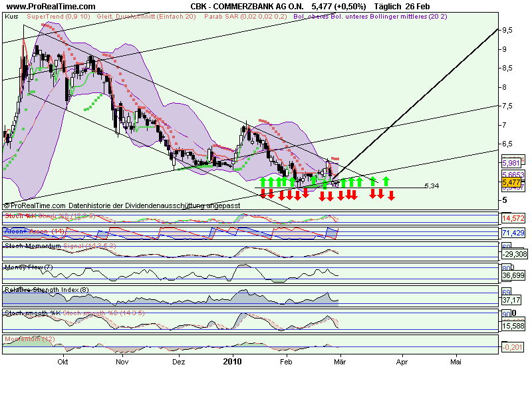The height and width of the screenshot is (399, 532).
Task: Click the Mär month on time axis
Action: 340,362
